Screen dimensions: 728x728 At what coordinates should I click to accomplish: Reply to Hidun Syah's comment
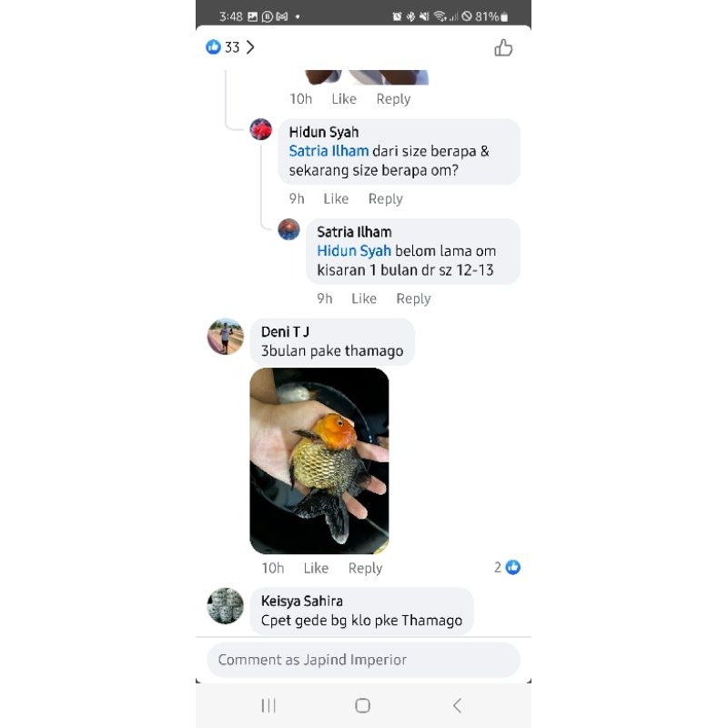(x=385, y=198)
